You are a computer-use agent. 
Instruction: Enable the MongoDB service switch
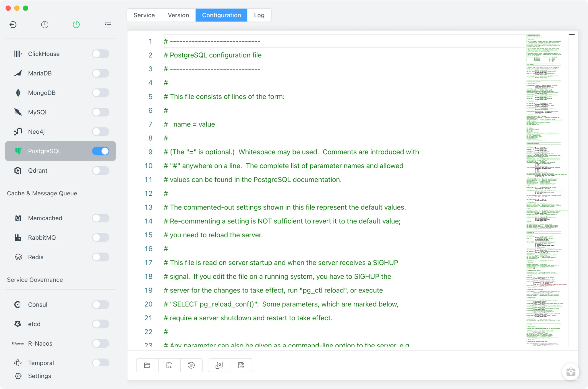point(100,93)
